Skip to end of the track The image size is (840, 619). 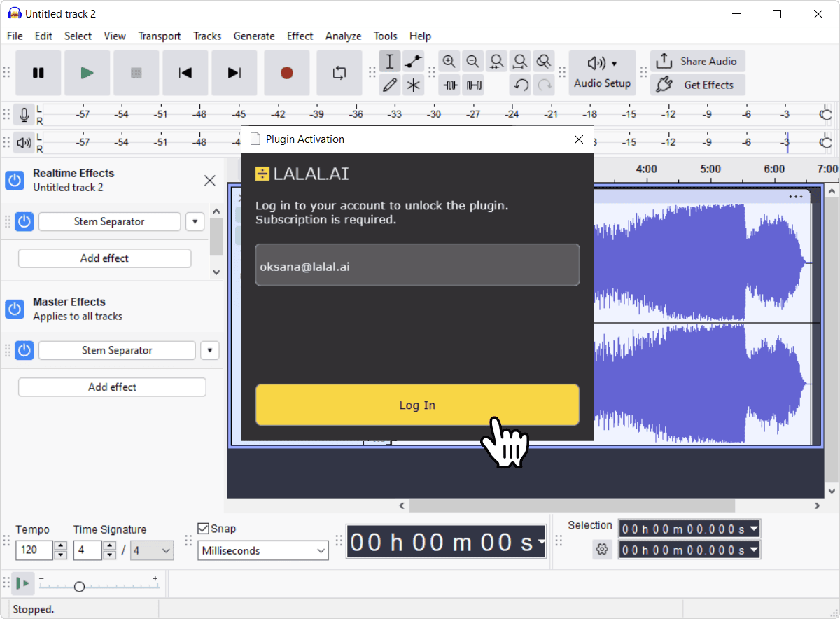234,73
